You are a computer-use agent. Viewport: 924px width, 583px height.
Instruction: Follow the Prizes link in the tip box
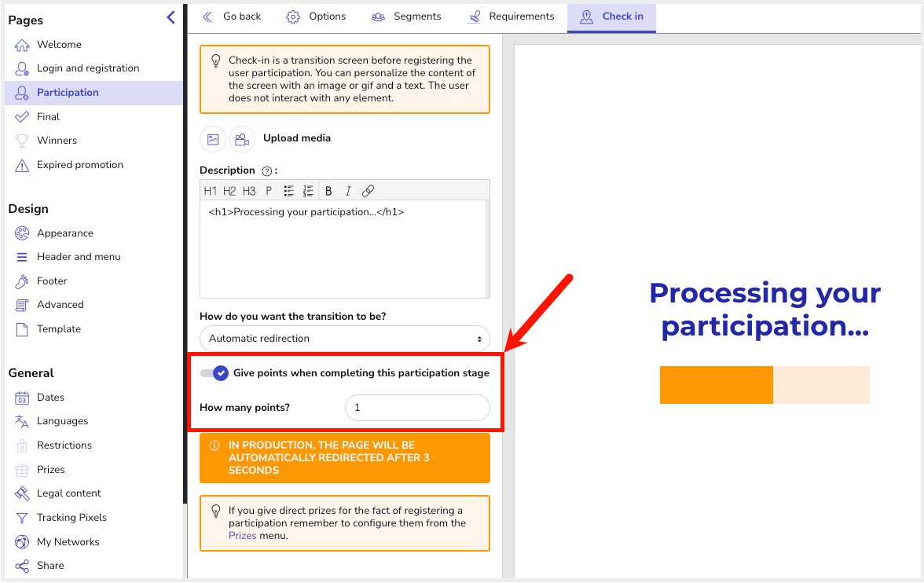pos(242,536)
